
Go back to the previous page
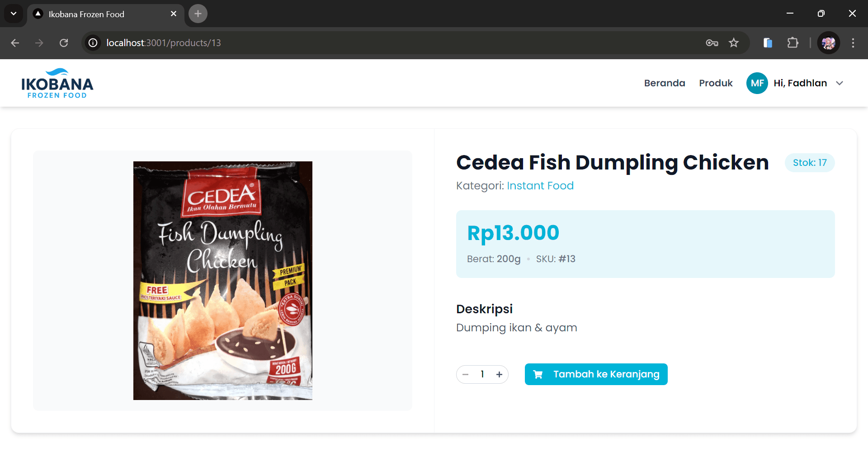click(x=15, y=43)
